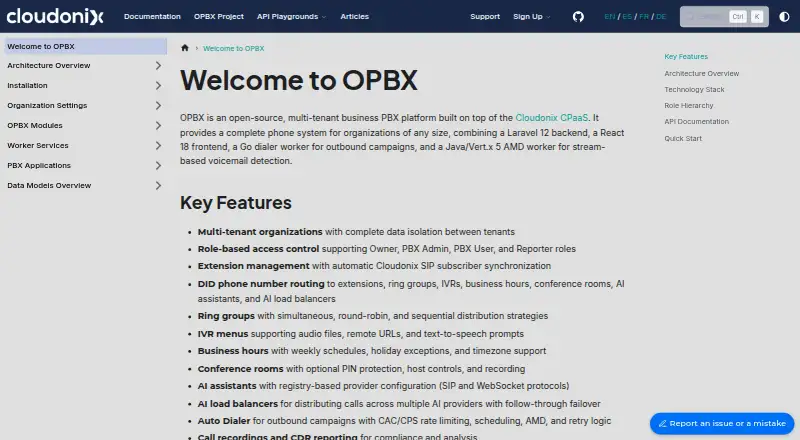
Task: Expand Data Models Overview chevron
Action: (158, 185)
